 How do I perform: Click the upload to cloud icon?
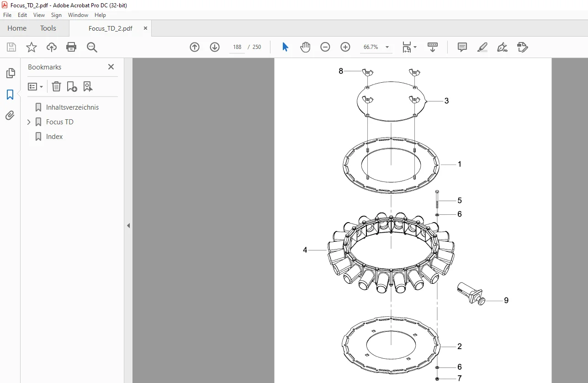pos(52,47)
